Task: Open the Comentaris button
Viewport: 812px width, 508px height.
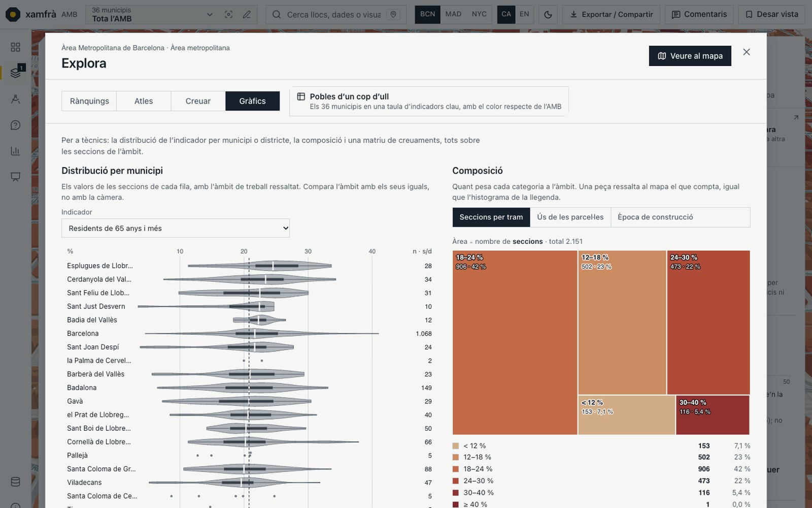Action: coord(699,14)
